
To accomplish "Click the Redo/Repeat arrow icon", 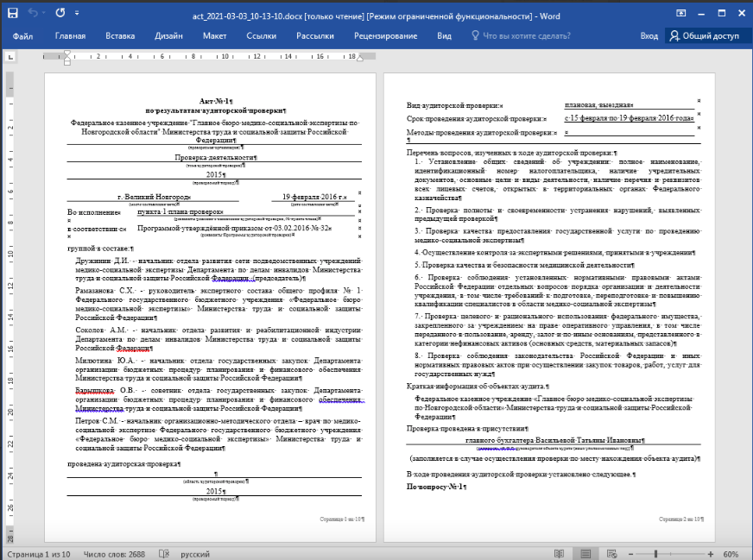I will pyautogui.click(x=60, y=13).
